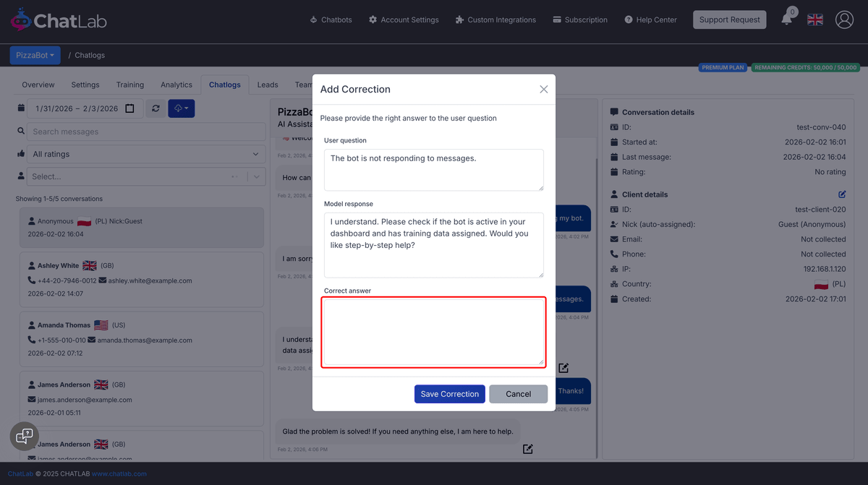This screenshot has height=485, width=868.
Task: Edit client details via pencil icon
Action: [841, 194]
